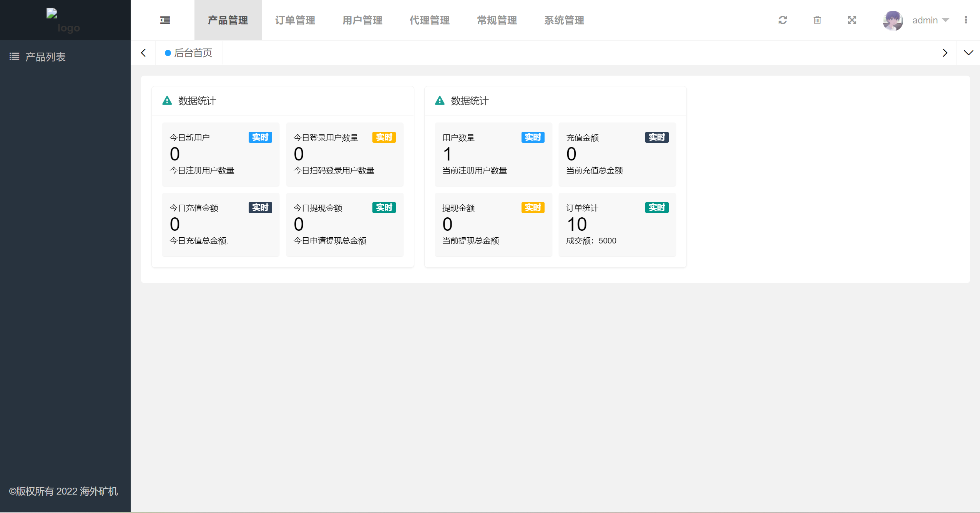Toggle fullscreen with the expand icon
The width and height of the screenshot is (980, 513).
(x=852, y=20)
